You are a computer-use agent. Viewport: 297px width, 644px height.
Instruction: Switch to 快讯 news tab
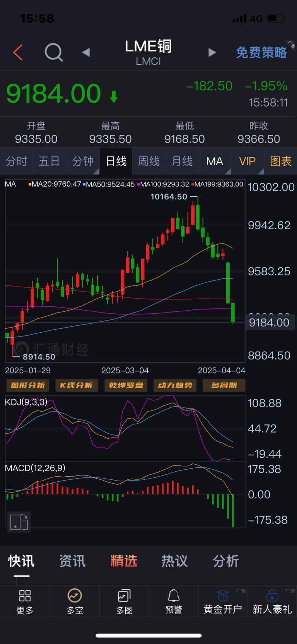click(x=22, y=561)
